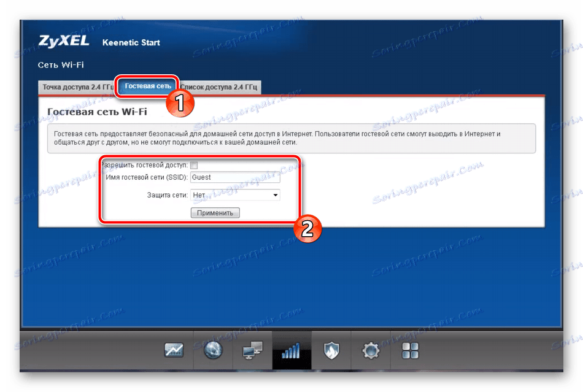
Task: Click the Защита сети label
Action: pyautogui.click(x=168, y=195)
